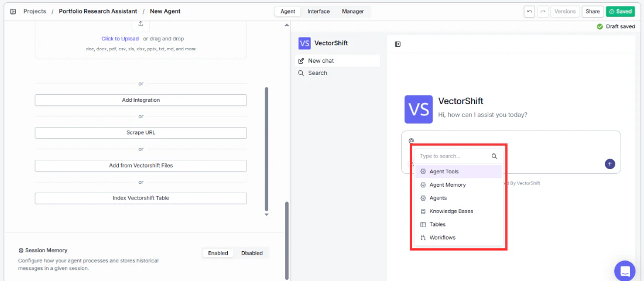644x281 pixels.
Task: Select Agents from mention menu
Action: (x=458, y=198)
